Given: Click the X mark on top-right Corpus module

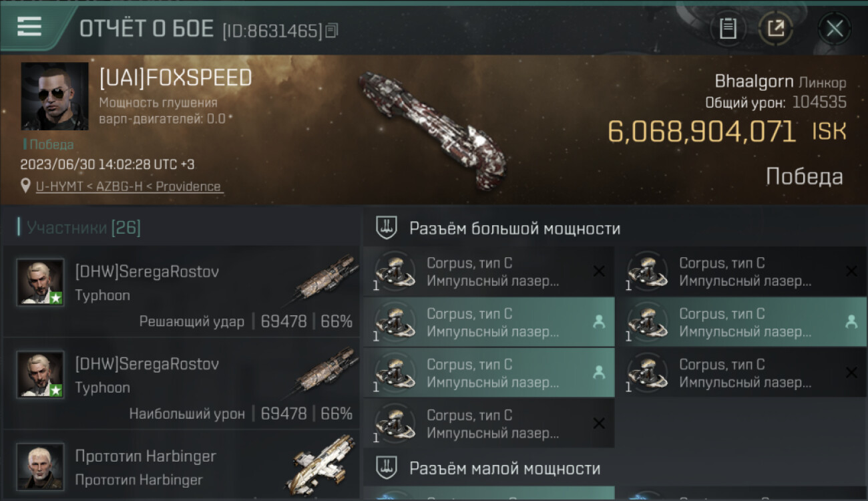Looking at the screenshot, I should [x=851, y=271].
